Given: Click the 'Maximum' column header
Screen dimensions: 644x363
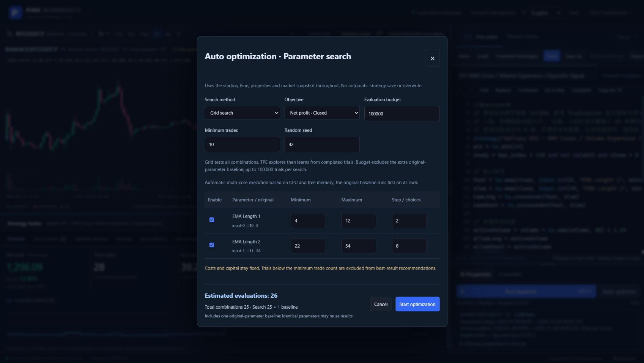Looking at the screenshot, I should 351,200.
